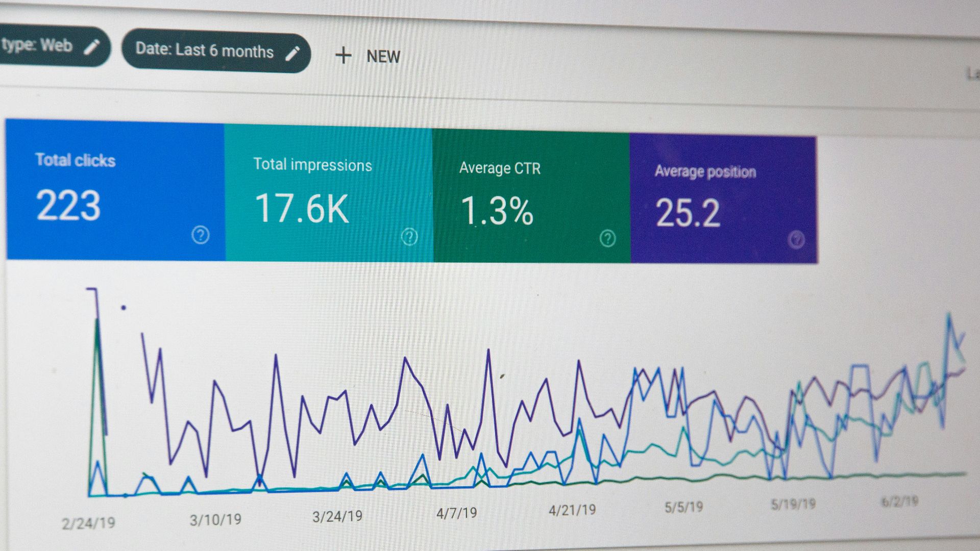Open the help icon on the Total impressions card
The width and height of the screenshot is (980, 551).
pos(410,237)
